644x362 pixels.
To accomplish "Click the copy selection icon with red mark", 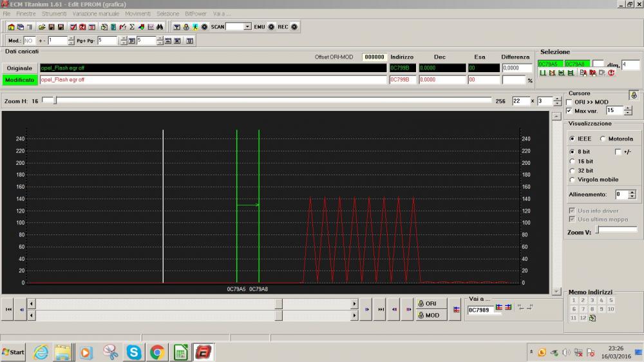I will (x=583, y=73).
